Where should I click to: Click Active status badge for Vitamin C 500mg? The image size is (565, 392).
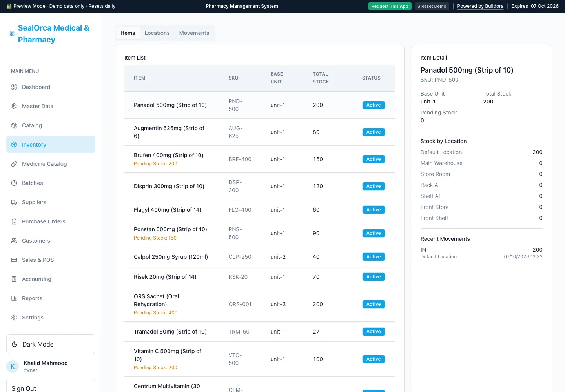click(374, 359)
